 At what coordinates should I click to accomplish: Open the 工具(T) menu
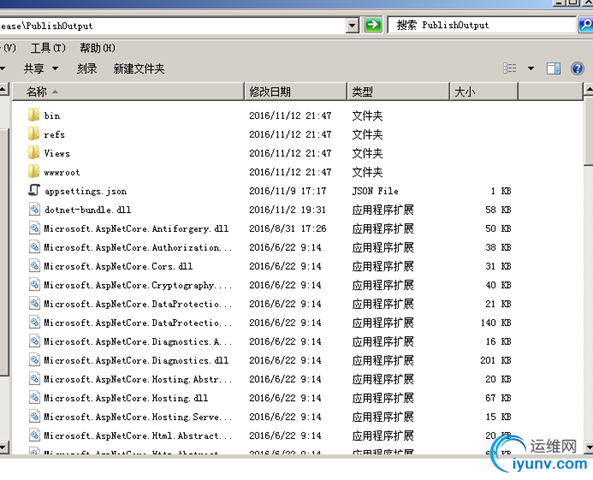(48, 48)
